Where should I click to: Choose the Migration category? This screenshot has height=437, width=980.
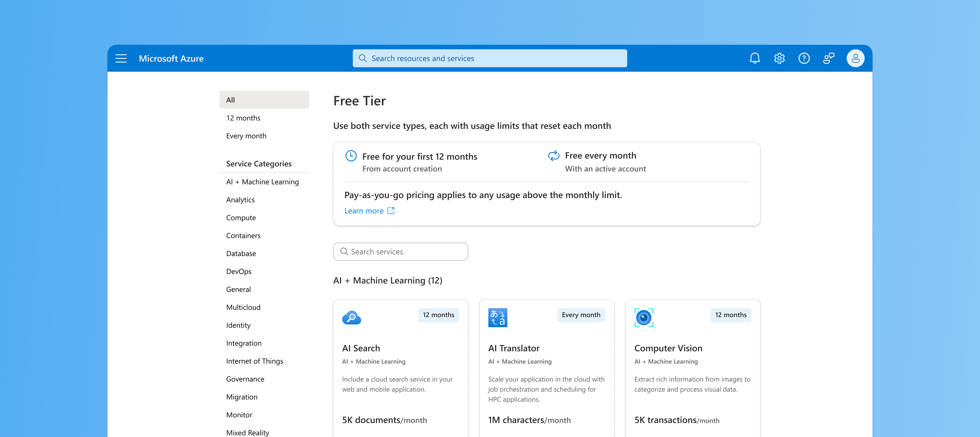point(242,397)
